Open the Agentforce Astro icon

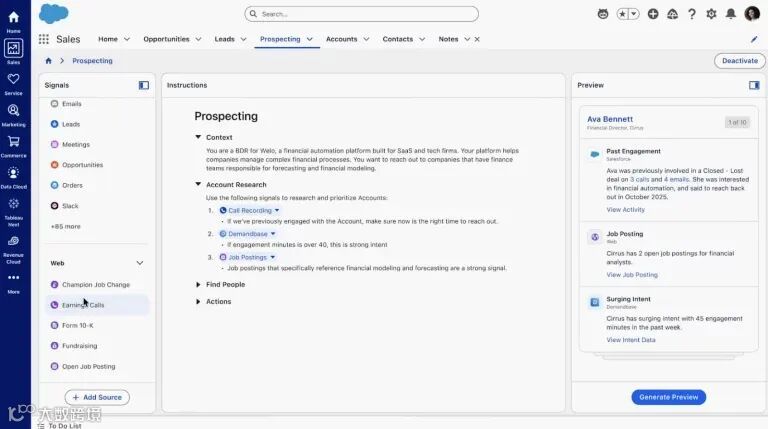click(x=603, y=14)
